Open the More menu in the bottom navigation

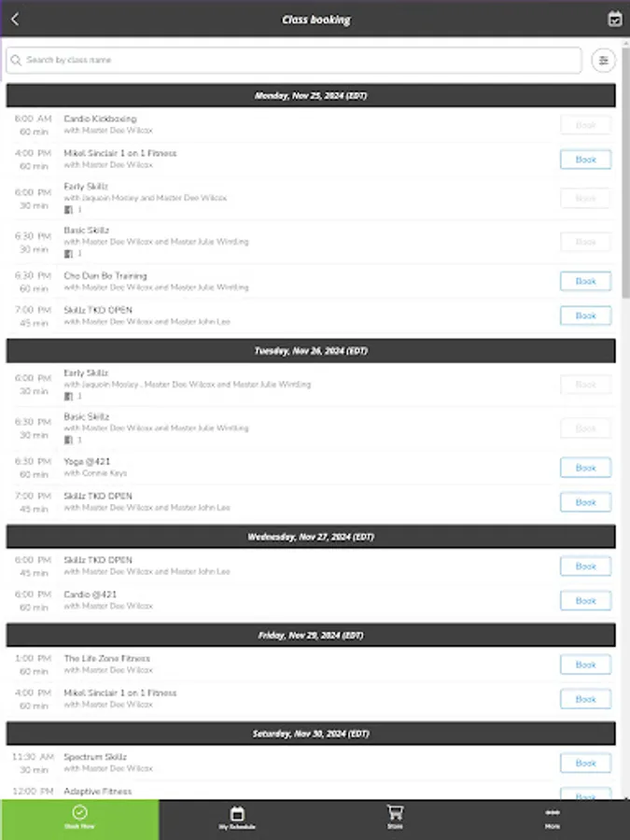point(552,819)
